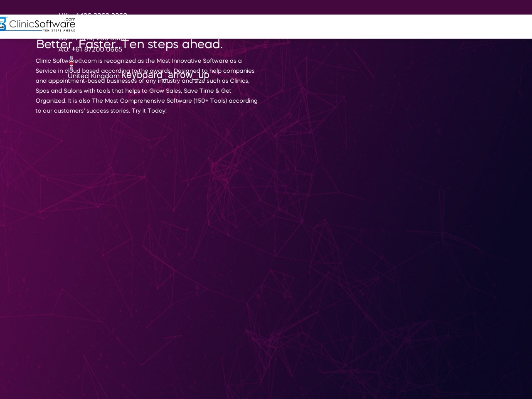Viewport: 532px width, 399px height.
Task: Click the United Kingdom flag icon
Action: point(71,64)
